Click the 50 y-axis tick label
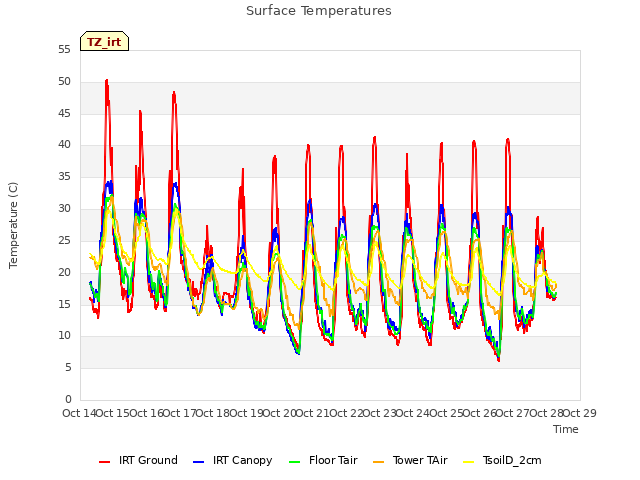Image resolution: width=640 pixels, height=480 pixels. click(64, 82)
